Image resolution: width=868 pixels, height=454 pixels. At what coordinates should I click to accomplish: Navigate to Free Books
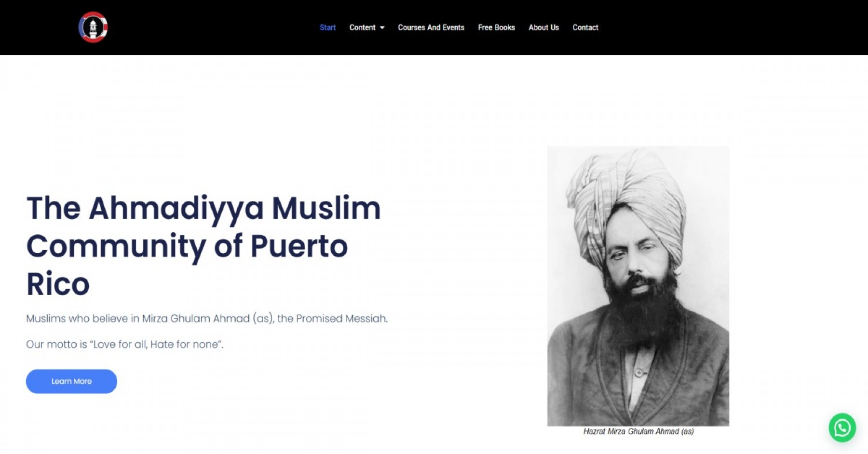pyautogui.click(x=496, y=27)
